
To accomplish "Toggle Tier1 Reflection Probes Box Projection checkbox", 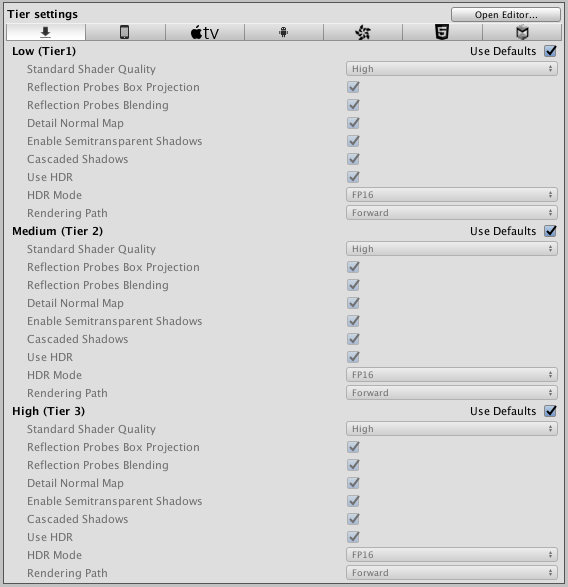I will (x=353, y=87).
